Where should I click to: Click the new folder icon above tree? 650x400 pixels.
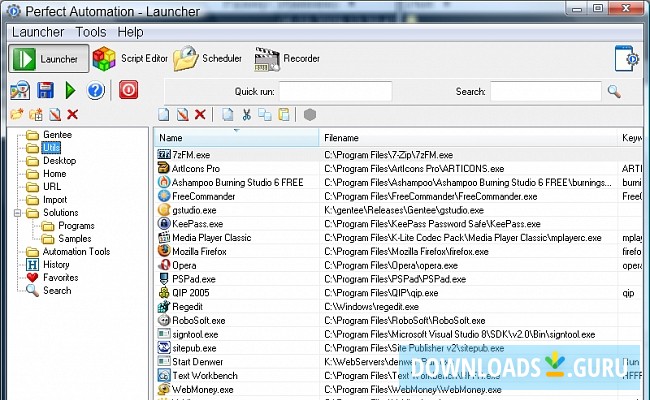(x=17, y=114)
